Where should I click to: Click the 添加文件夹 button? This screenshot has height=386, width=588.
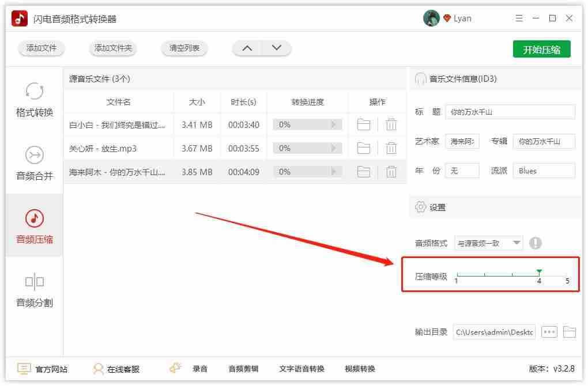[113, 48]
